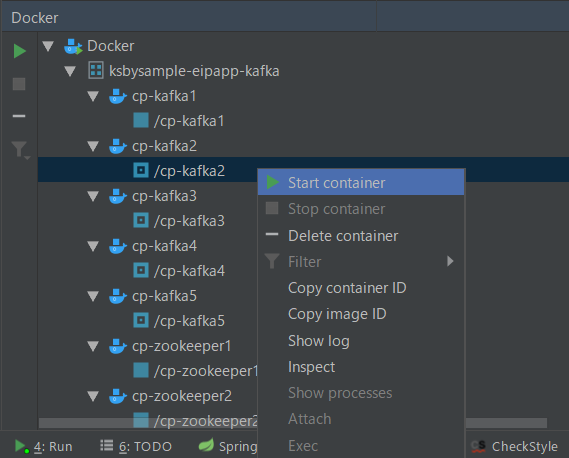Choose Show log from context menu

pyautogui.click(x=361, y=341)
